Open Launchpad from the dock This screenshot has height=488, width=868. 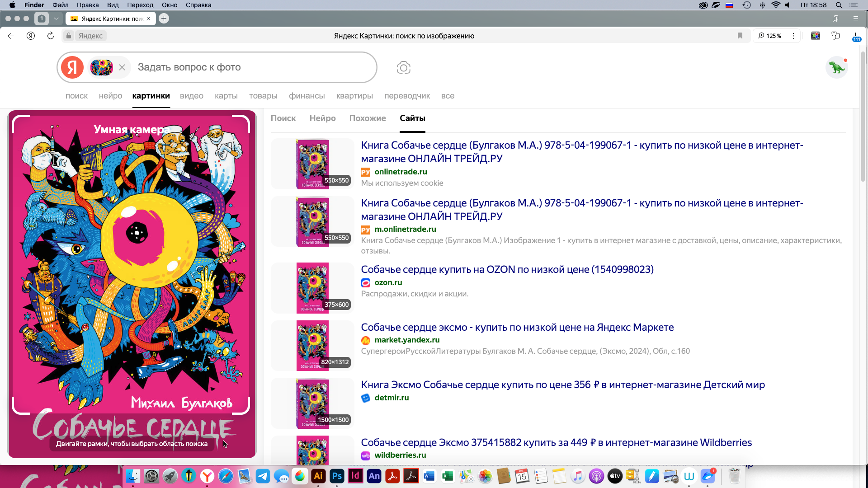tap(170, 476)
